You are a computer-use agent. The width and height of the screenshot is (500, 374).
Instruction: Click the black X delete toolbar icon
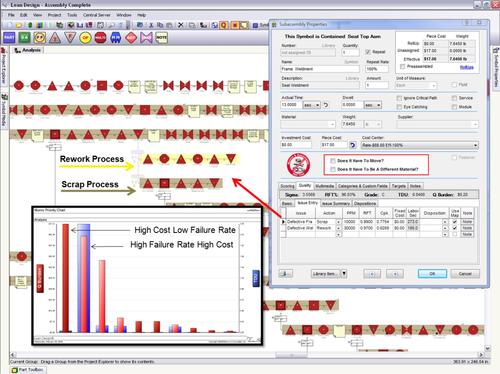pos(180,25)
